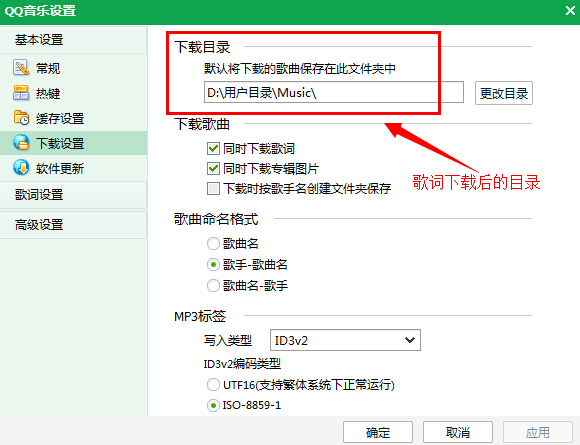Image resolution: width=580 pixels, height=445 pixels.
Task: Click the 写入类型 label
Action: click(227, 340)
